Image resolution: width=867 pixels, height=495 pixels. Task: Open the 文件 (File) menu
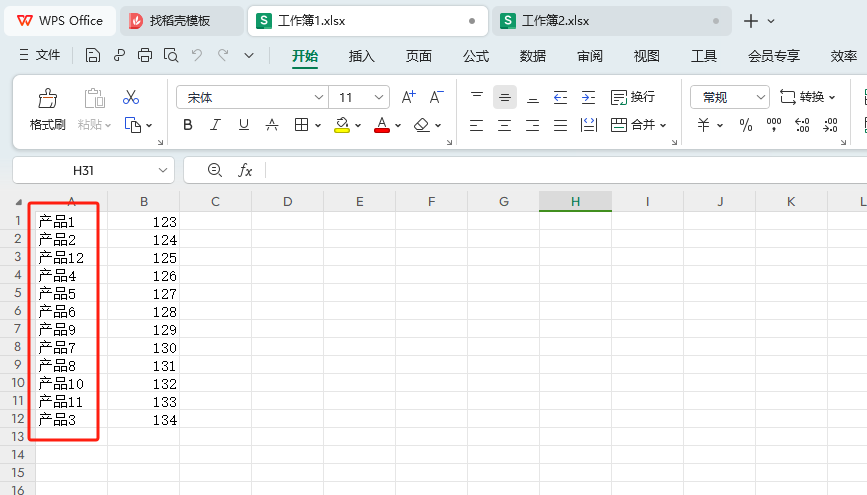pyautogui.click(x=40, y=56)
